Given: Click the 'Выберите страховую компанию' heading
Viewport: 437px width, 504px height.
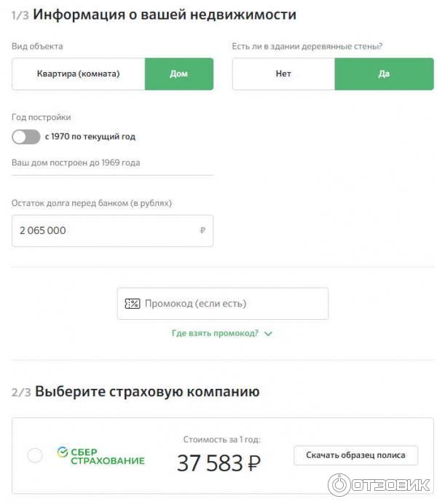Looking at the screenshot, I should 147,392.
